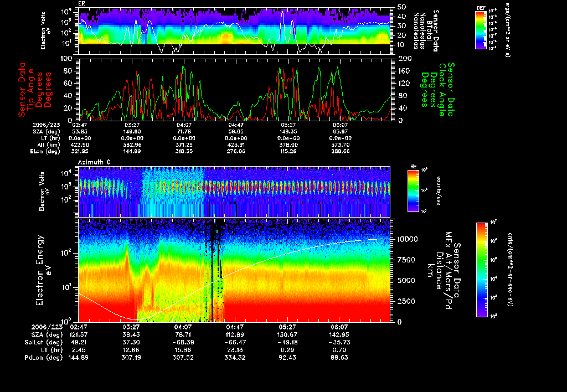Viewport: 567px width, 392px height.
Task: Click LT value 23.13
Action: tap(235, 350)
